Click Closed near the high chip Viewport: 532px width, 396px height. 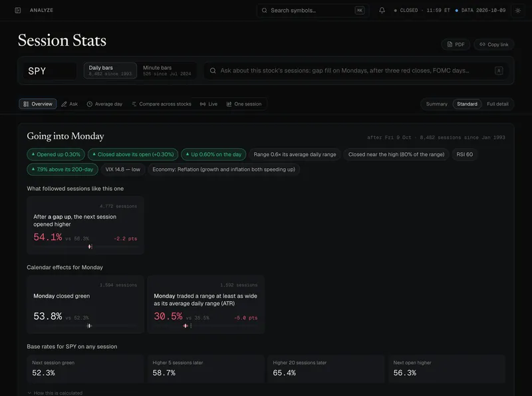[x=396, y=154]
